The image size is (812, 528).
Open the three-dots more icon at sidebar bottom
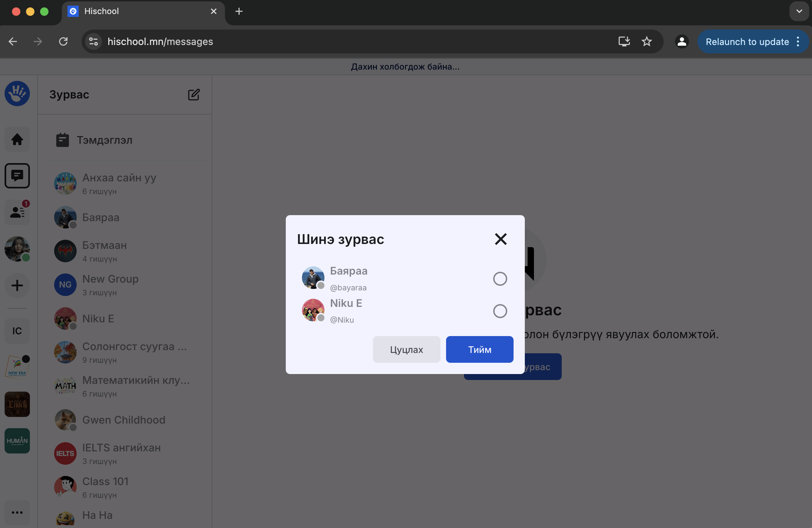17,513
